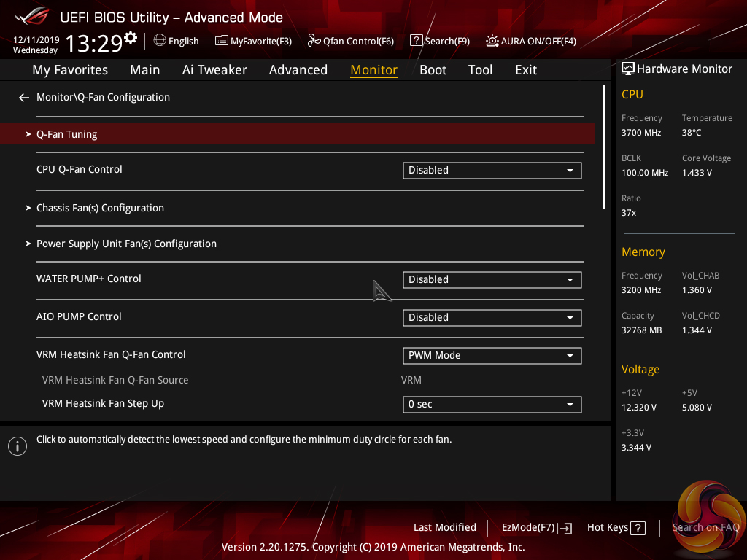The height and width of the screenshot is (560, 747).
Task: Click the settings gear next to the clock
Action: 131,37
